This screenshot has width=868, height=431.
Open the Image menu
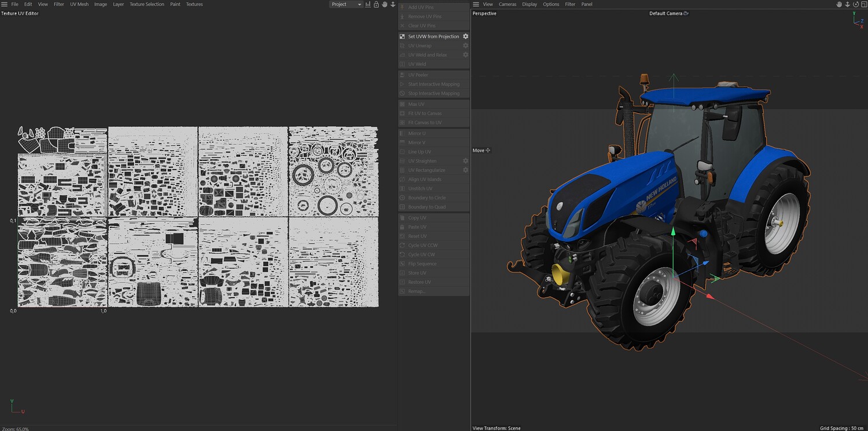coord(101,4)
